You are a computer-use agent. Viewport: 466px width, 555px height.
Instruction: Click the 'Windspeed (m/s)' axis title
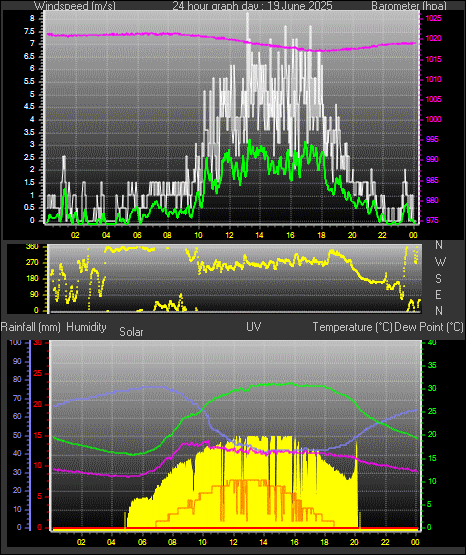tap(75, 5)
